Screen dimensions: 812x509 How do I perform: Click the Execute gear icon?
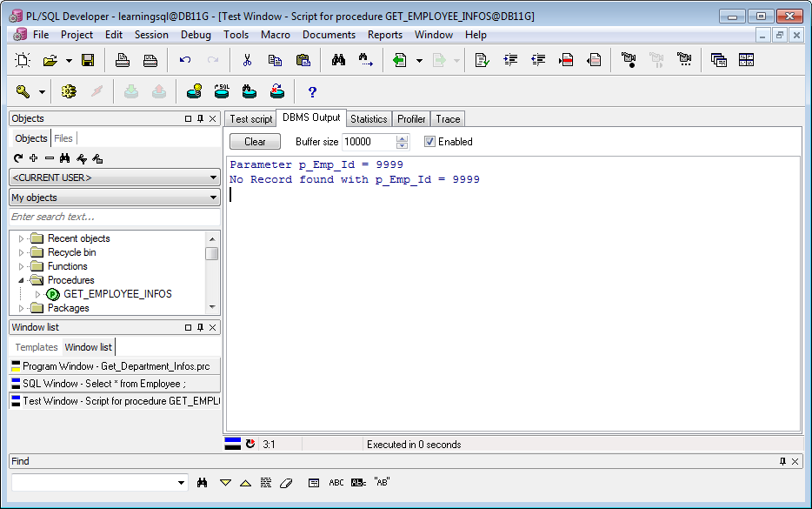(69, 91)
